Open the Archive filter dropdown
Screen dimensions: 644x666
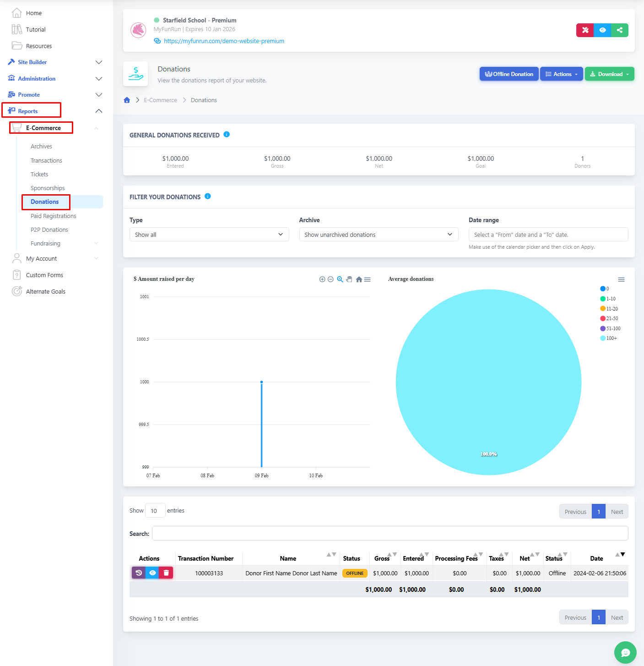[379, 235]
